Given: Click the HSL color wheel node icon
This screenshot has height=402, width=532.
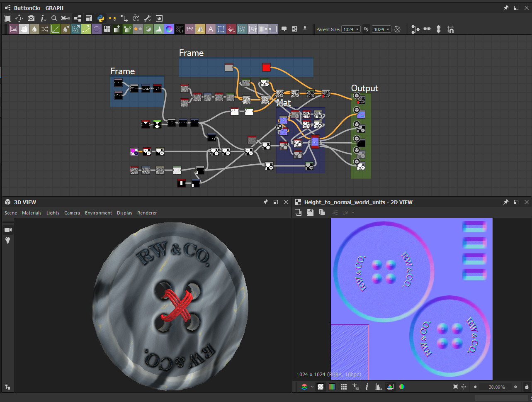Looking at the screenshot, I should tap(169, 29).
